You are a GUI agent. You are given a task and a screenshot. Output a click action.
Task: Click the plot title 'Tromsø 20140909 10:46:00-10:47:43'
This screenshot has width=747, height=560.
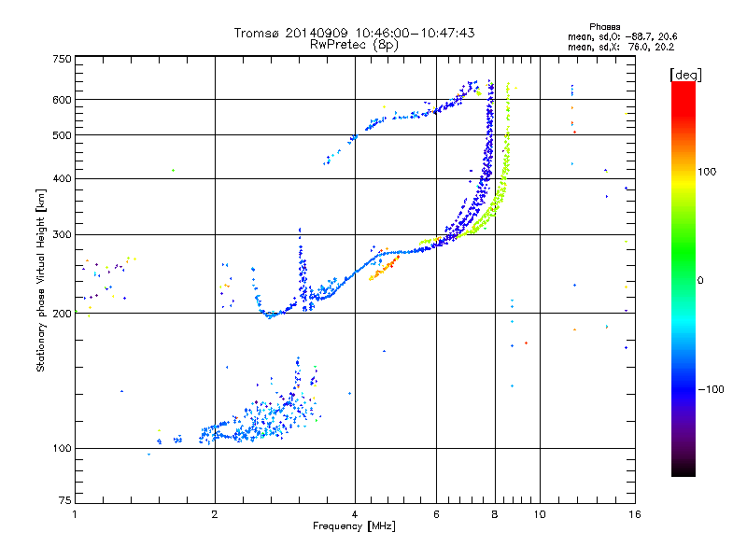click(354, 33)
